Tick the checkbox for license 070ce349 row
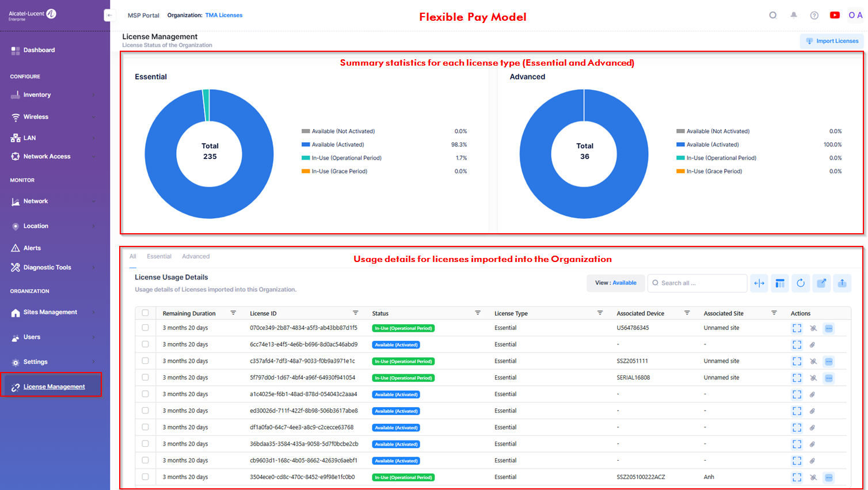 pos(145,328)
